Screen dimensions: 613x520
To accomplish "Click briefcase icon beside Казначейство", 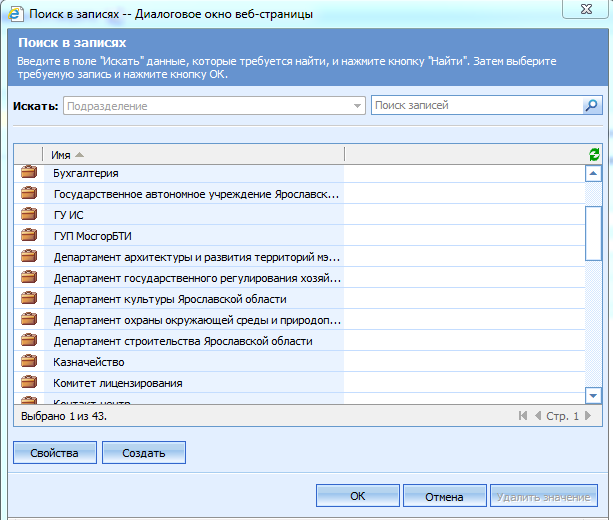I will pos(29,362).
